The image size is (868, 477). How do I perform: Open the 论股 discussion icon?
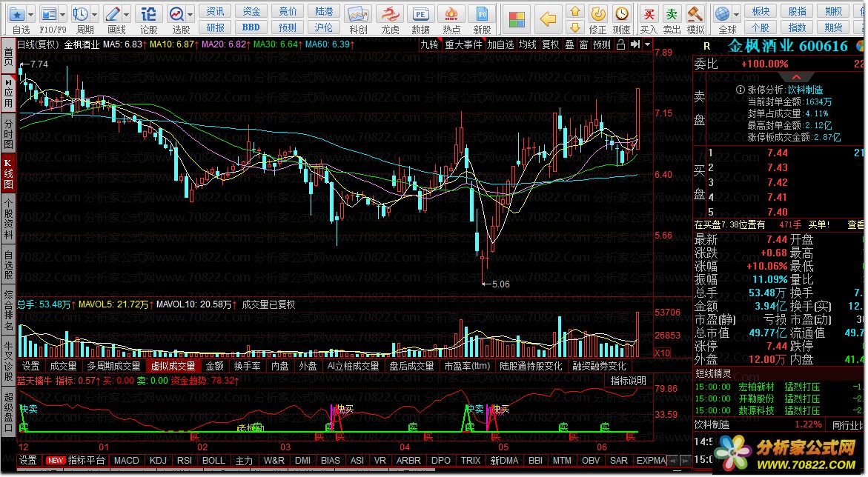[148, 14]
